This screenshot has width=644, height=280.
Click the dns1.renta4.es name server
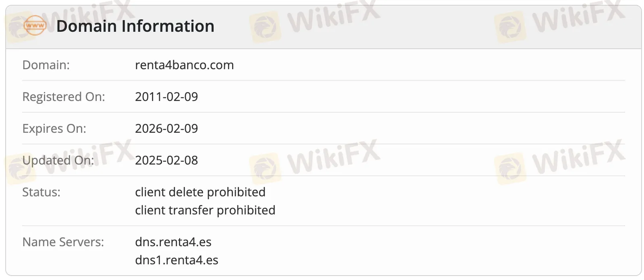(177, 260)
